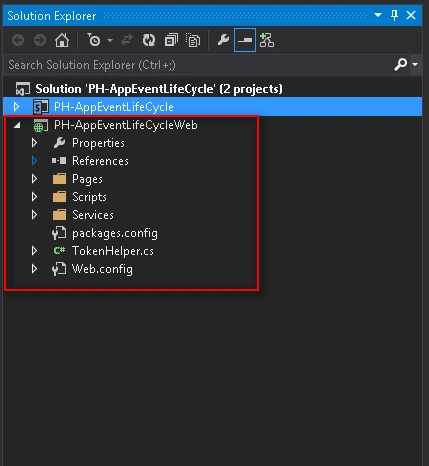Select the Properties item

click(x=98, y=143)
